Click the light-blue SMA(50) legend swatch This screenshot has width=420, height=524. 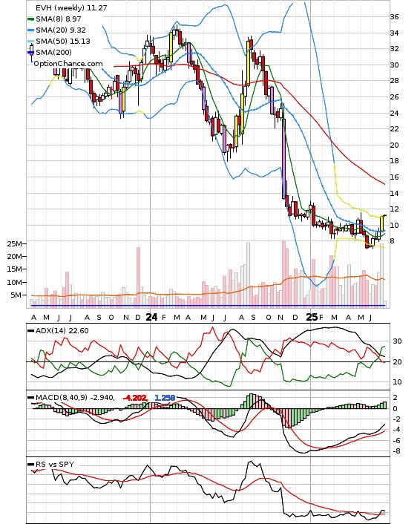coord(30,41)
